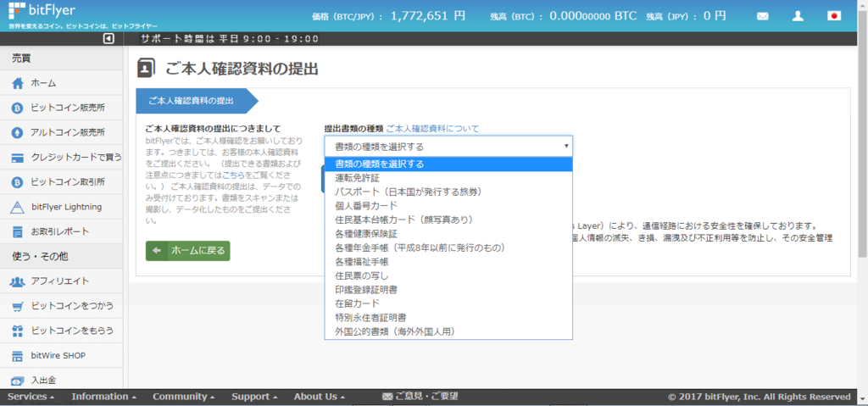Select パスポート（日本国が発行する旅券） option
The width and height of the screenshot is (868, 406).
[448, 192]
